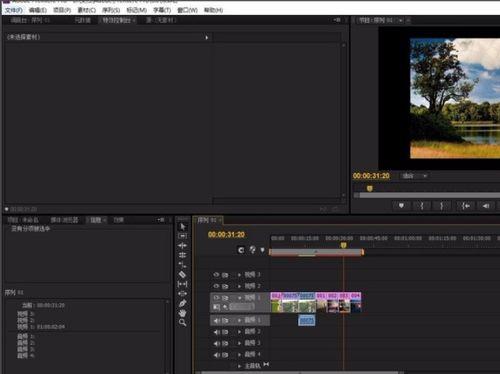This screenshot has height=374, width=500.
Task: Select the Razor tool
Action: pyautogui.click(x=182, y=275)
